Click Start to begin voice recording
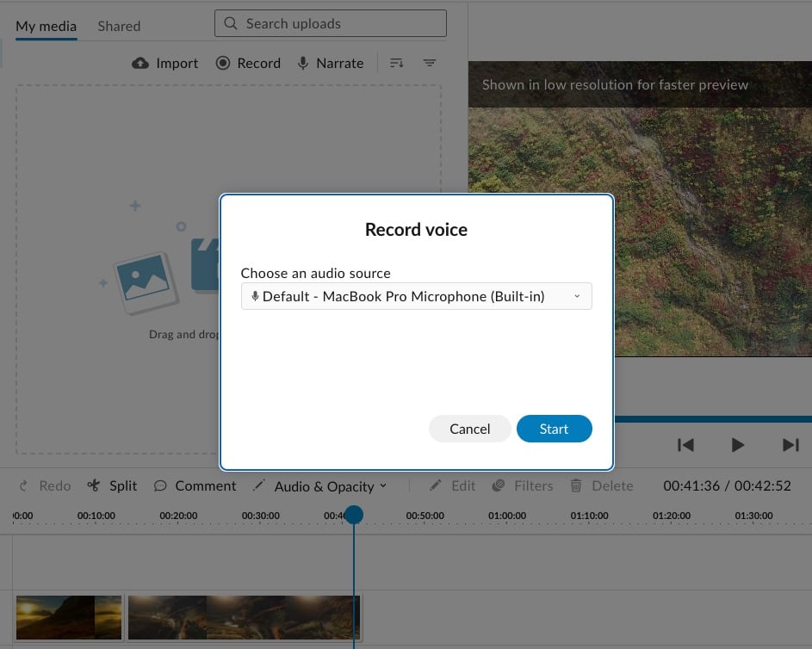 (554, 429)
